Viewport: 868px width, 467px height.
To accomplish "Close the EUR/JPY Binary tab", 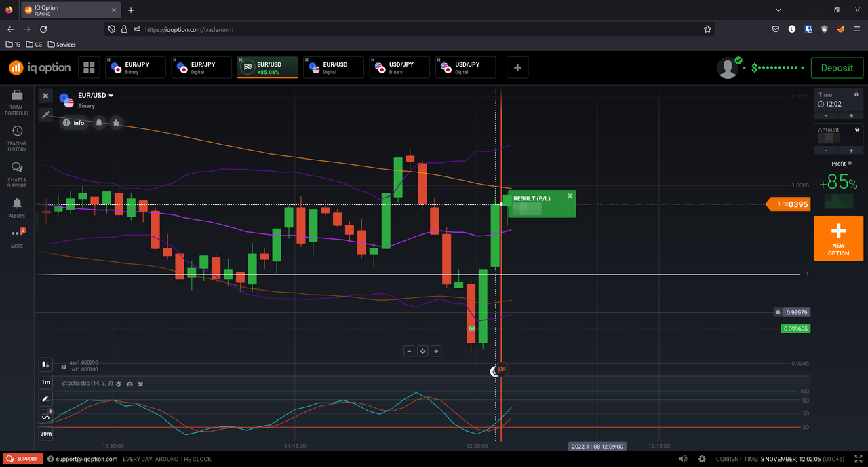I will click(108, 60).
